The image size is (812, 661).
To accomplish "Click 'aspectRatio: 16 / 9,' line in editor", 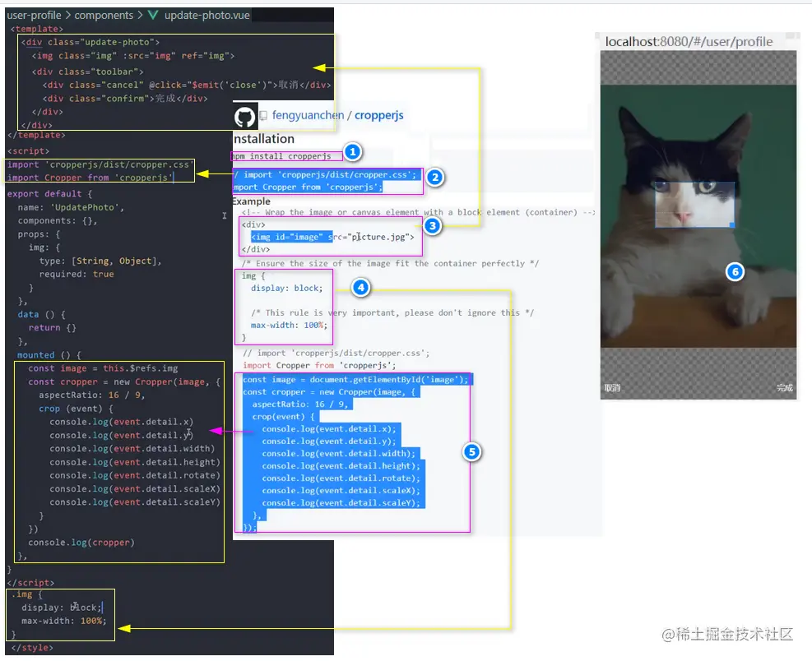I will click(x=92, y=395).
